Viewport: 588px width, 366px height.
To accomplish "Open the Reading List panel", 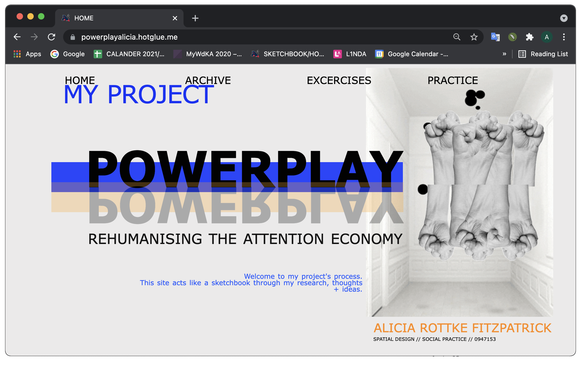I will point(543,54).
